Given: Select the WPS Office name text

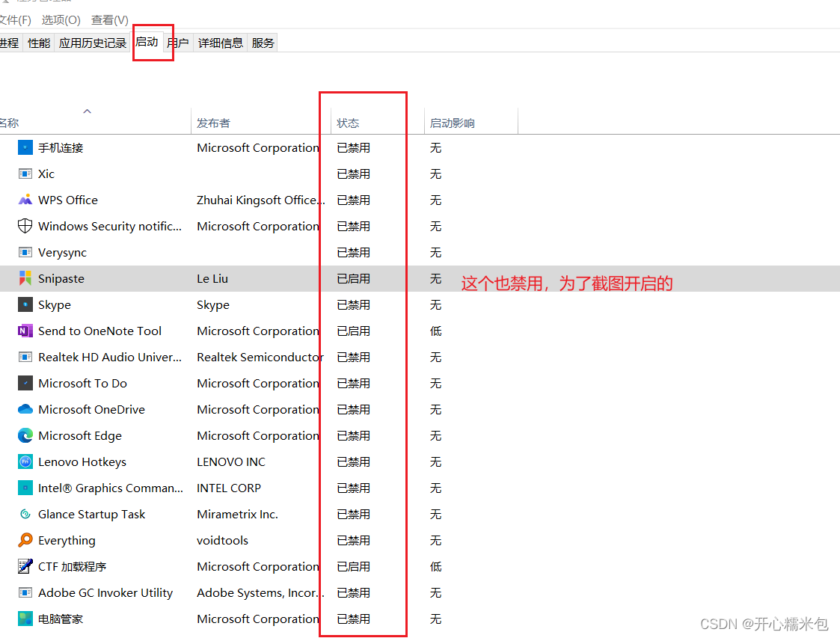Looking at the screenshot, I should pos(68,200).
